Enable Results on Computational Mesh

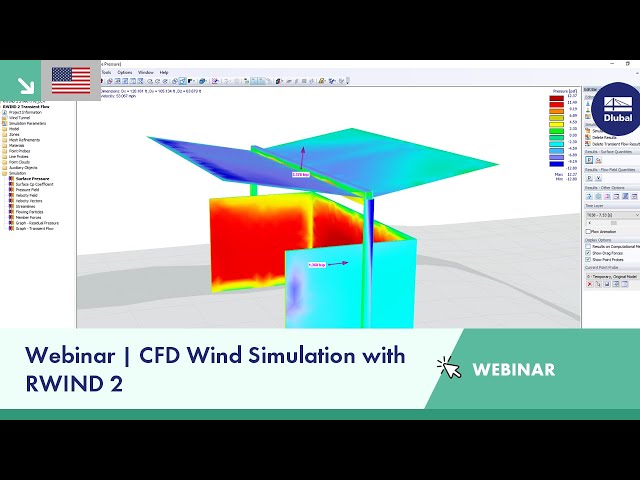tap(588, 247)
